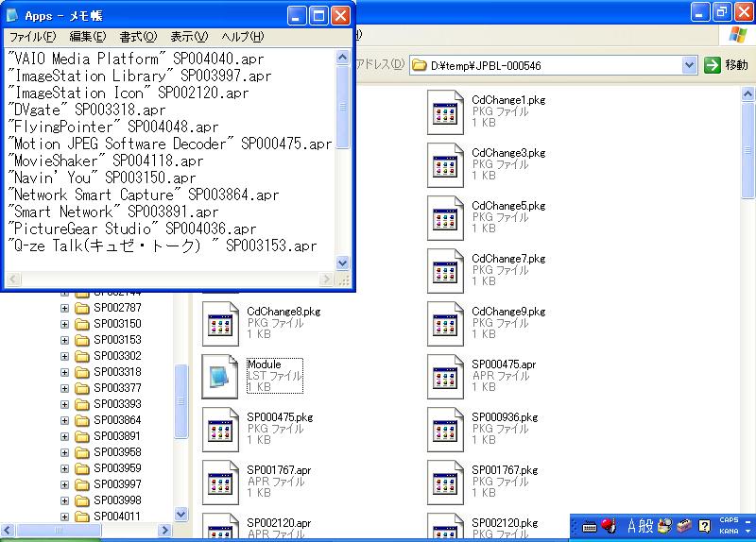Click the line "VAIO Media Platform" SP004040.apr
The height and width of the screenshot is (542, 756).
click(135, 59)
